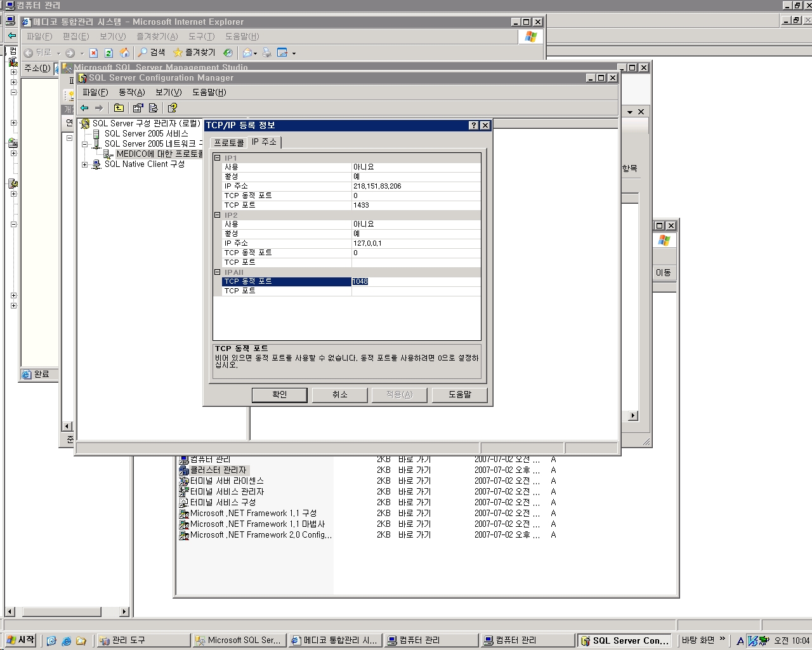This screenshot has width=812, height=650.
Task: Click forward arrow in Configuration Manager toolbar
Action: click(98, 108)
